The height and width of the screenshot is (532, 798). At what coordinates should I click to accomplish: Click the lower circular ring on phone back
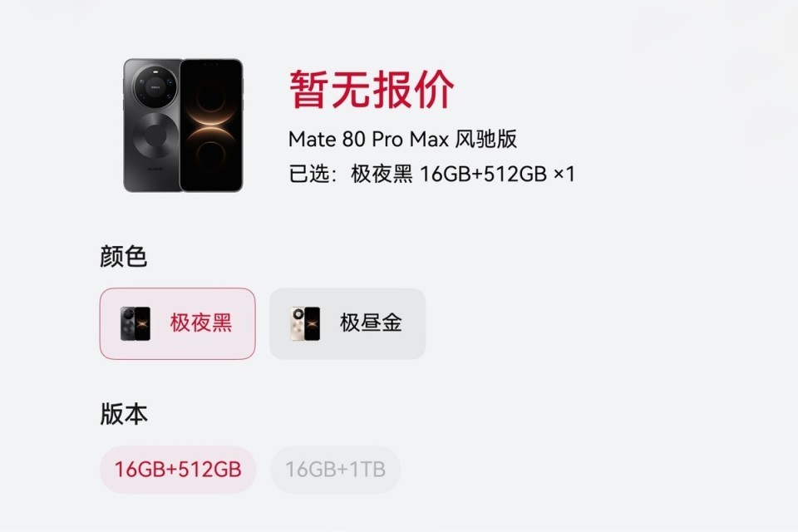pyautogui.click(x=155, y=137)
